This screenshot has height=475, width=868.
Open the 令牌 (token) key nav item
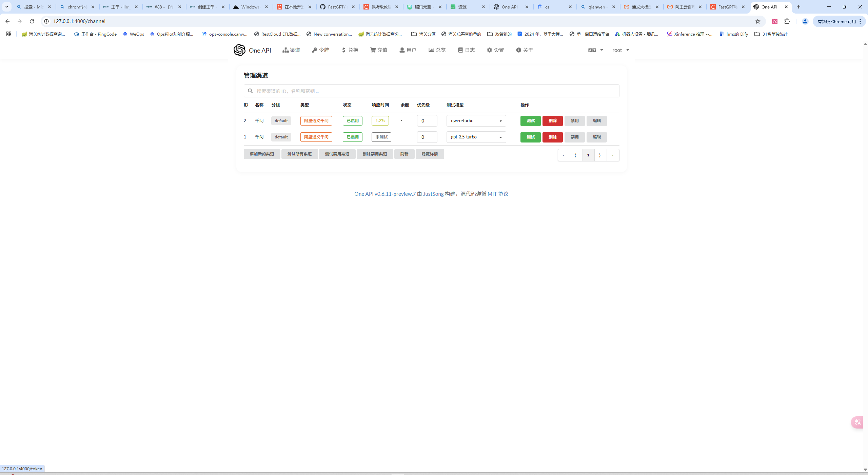(320, 50)
